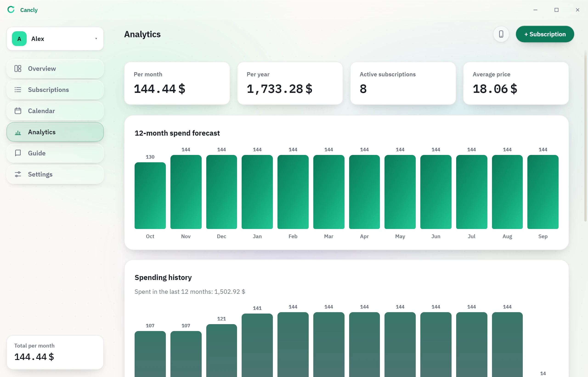The width and height of the screenshot is (588, 377).
Task: Click the spending history bar labeled 141
Action: click(x=257, y=345)
